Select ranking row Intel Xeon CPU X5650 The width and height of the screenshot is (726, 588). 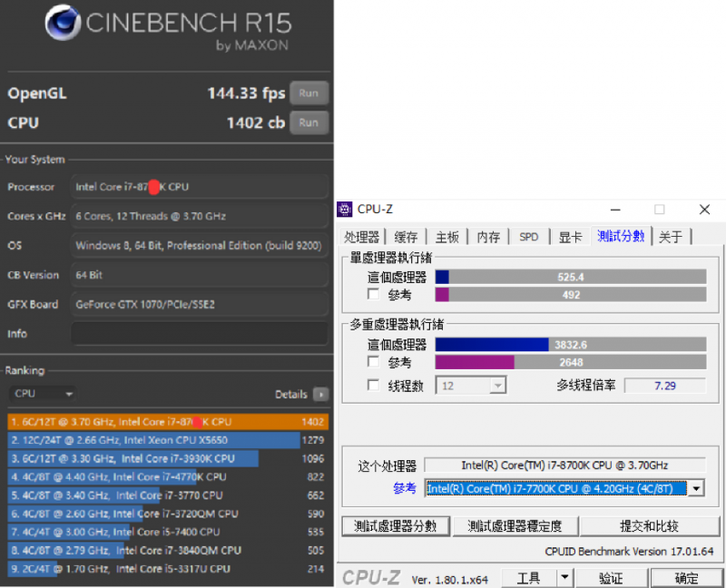pos(168,440)
